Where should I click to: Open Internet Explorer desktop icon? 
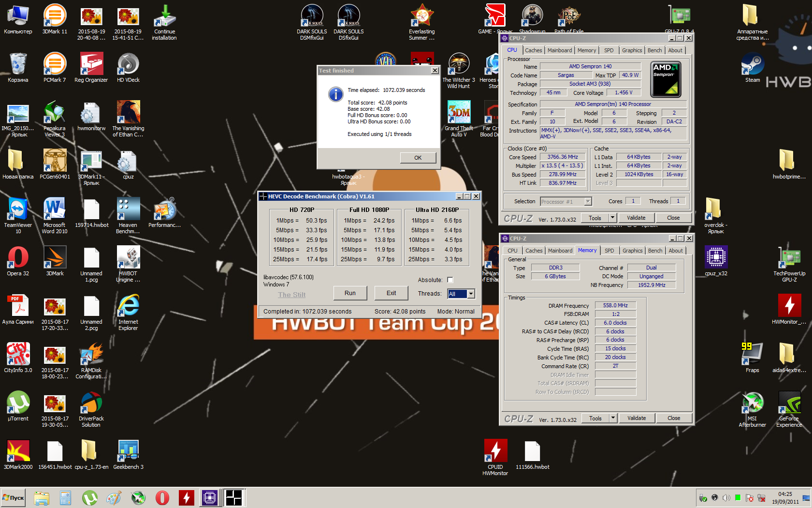128,313
